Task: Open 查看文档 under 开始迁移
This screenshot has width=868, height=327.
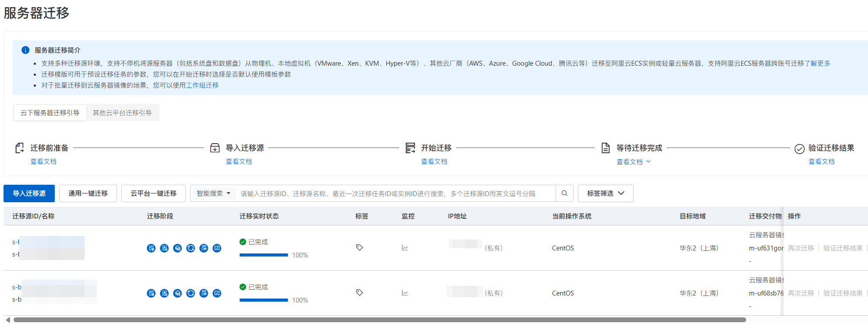Action: (x=434, y=162)
